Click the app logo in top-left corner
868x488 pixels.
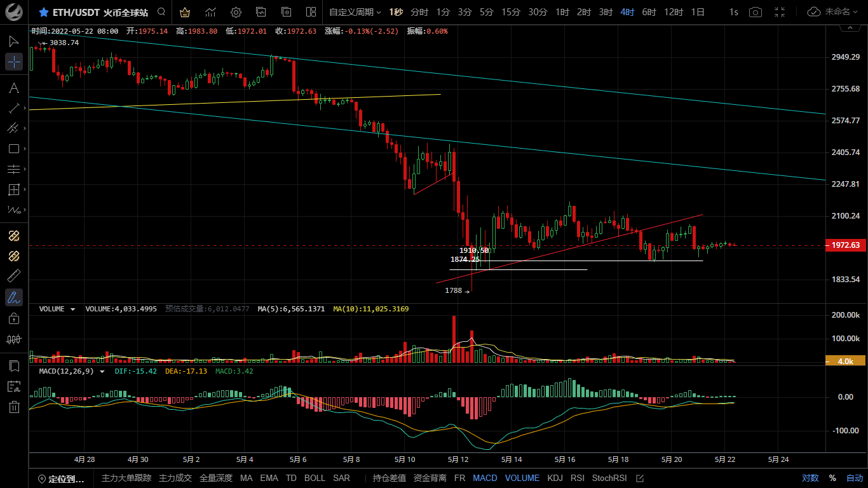coord(14,11)
